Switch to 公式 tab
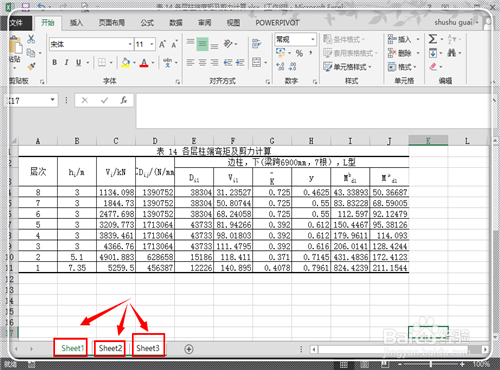Viewport: 500px width, 370px height. coord(147,23)
